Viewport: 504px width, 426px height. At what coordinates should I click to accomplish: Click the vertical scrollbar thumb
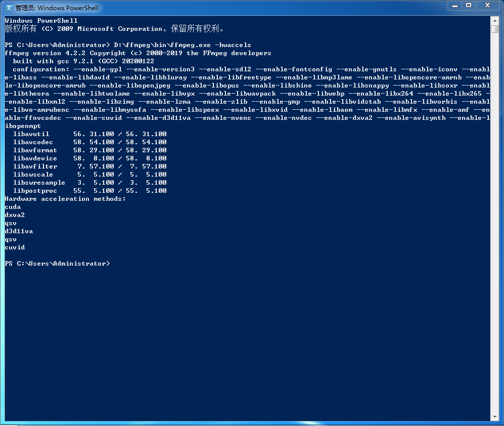tap(494, 29)
